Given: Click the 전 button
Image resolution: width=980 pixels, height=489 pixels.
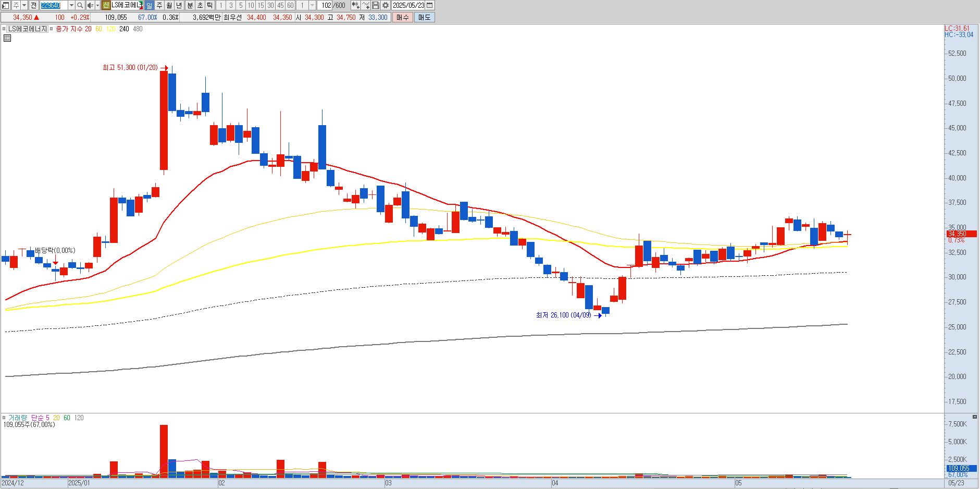Looking at the screenshot, I should coord(33,5).
